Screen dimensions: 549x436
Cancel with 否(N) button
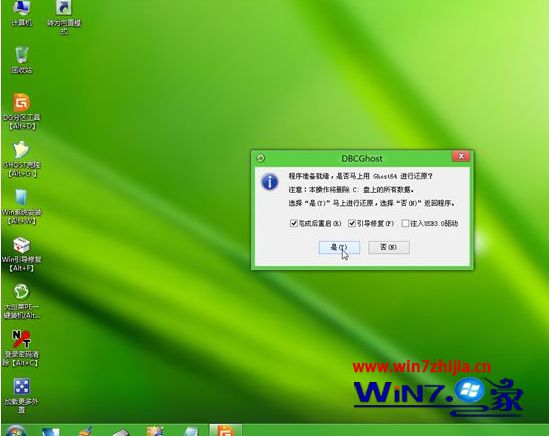389,247
